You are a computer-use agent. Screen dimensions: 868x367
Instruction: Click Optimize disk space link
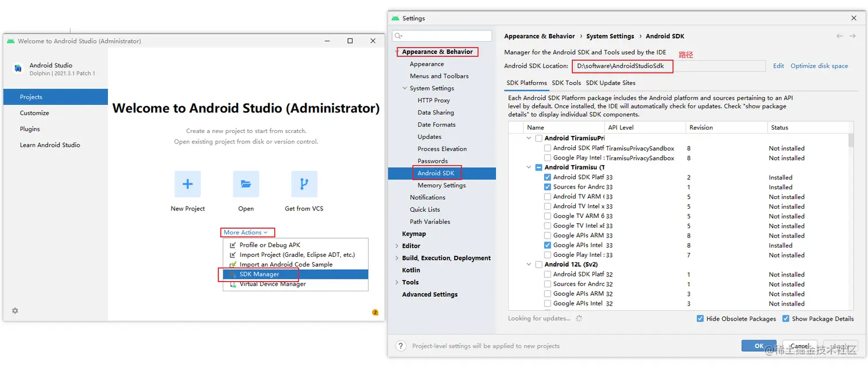(x=819, y=66)
